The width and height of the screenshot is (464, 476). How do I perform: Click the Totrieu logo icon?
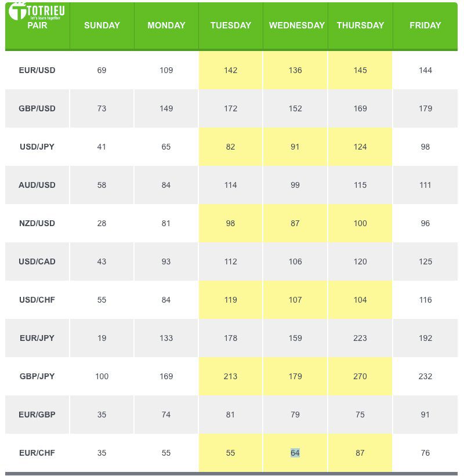17,12
